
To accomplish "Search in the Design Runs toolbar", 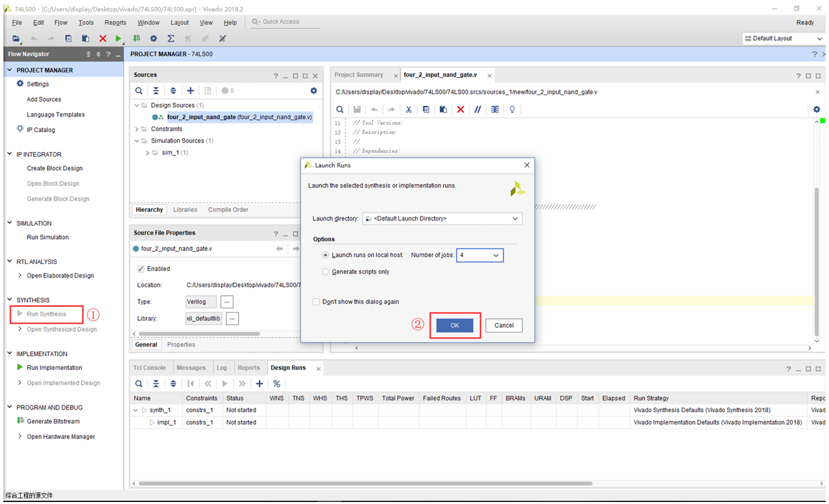I will coord(139,383).
